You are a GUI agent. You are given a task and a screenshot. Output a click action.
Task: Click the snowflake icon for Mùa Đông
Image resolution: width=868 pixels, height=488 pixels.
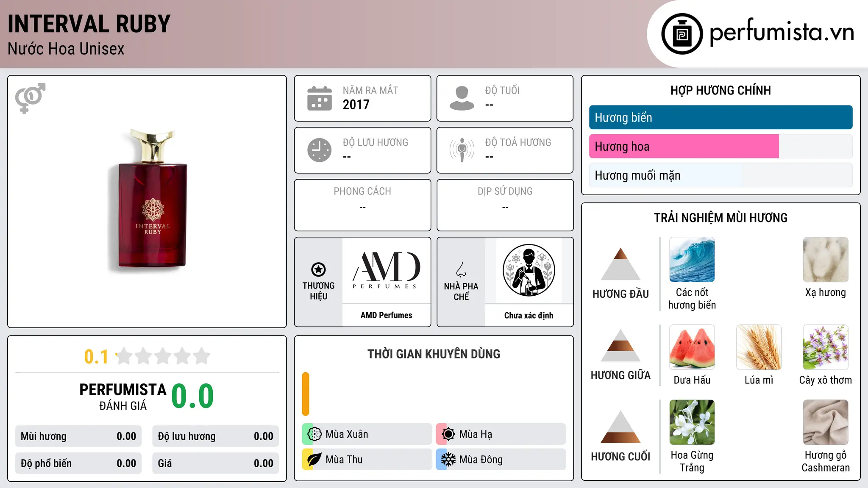click(x=448, y=460)
